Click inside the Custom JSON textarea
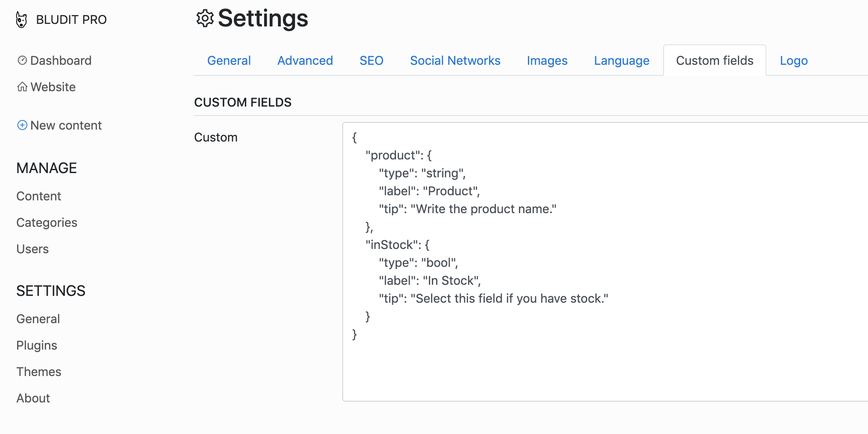 point(605,262)
